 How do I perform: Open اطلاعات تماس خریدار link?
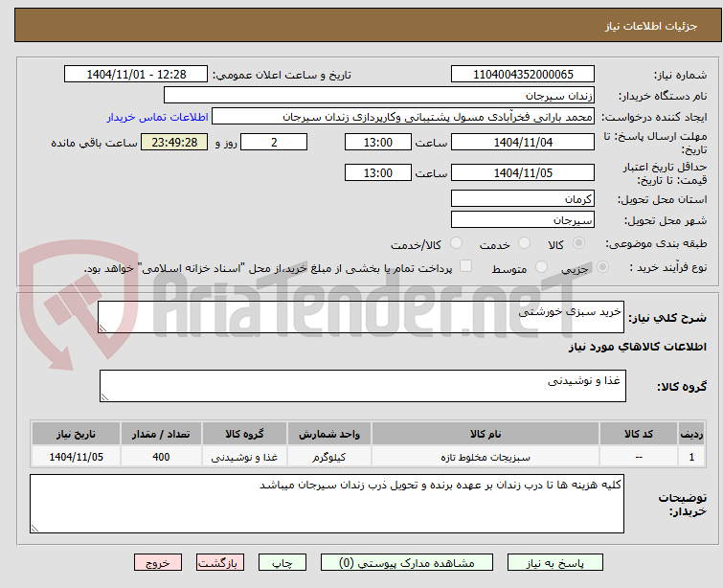[x=158, y=117]
